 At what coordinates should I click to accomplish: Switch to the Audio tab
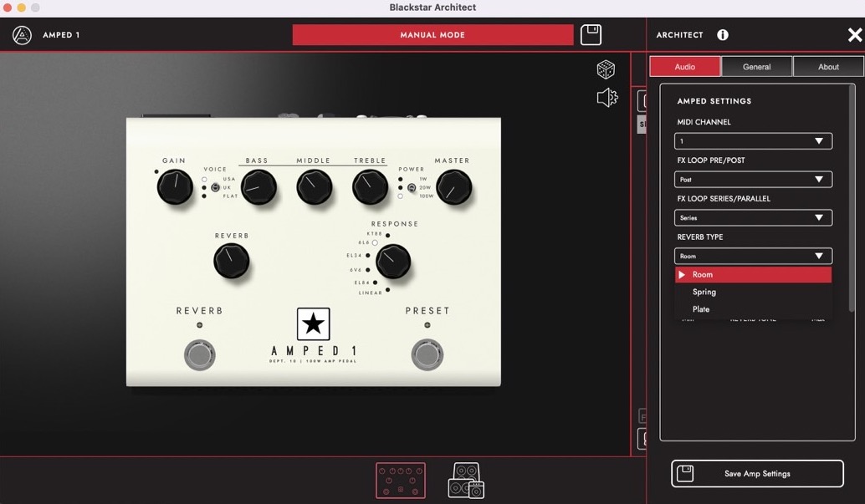684,67
